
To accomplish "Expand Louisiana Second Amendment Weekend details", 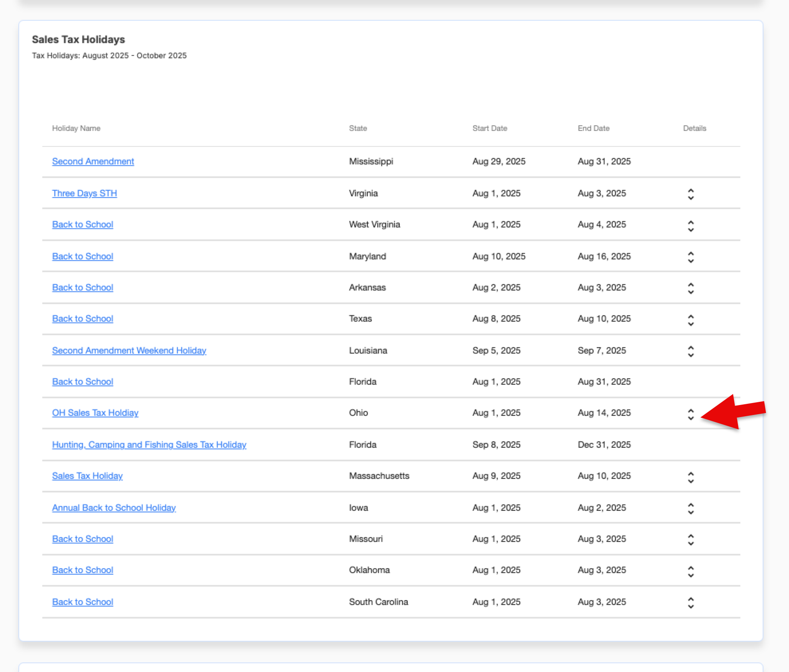I will [690, 351].
